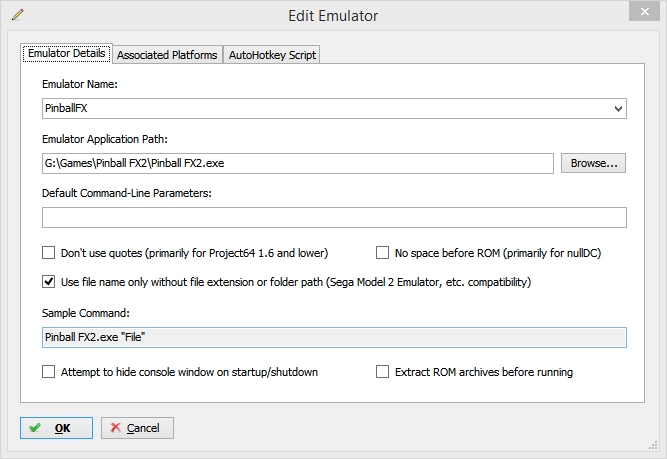Open the Associated Platforms tab
The width and height of the screenshot is (667, 459).
[167, 55]
